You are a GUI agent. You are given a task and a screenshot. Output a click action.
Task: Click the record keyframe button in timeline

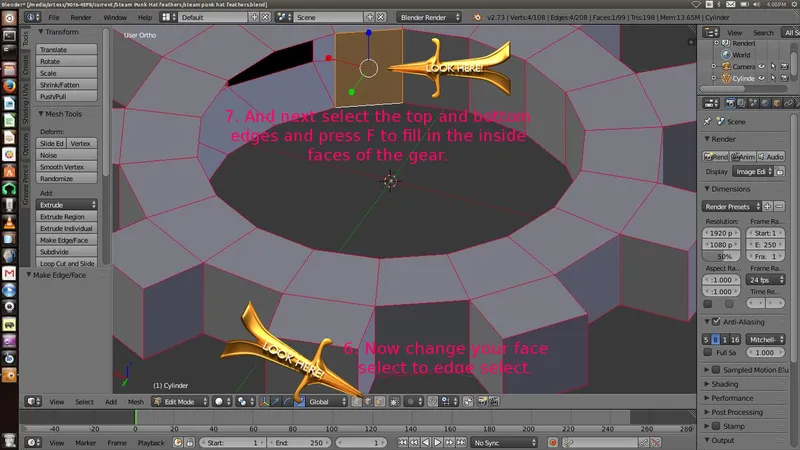pyautogui.click(x=551, y=442)
